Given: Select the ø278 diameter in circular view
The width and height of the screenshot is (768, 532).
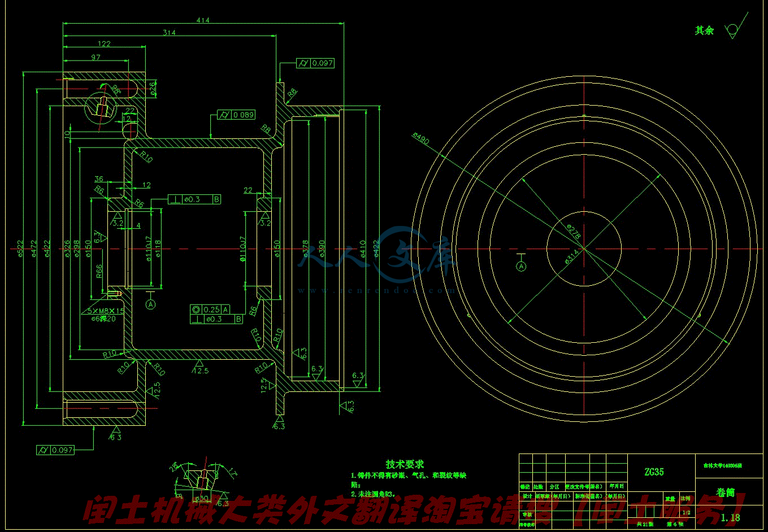Looking at the screenshot, I should click(572, 230).
